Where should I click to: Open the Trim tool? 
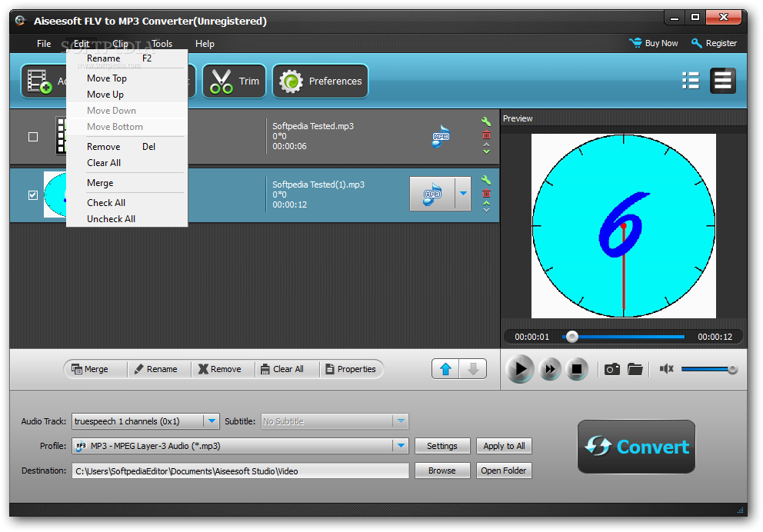[x=234, y=81]
